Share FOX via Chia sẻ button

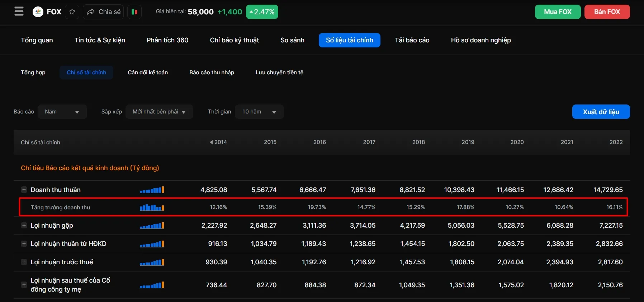(x=103, y=12)
